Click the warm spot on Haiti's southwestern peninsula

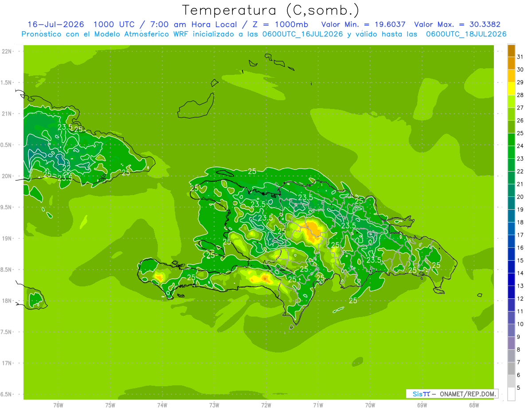point(158,277)
